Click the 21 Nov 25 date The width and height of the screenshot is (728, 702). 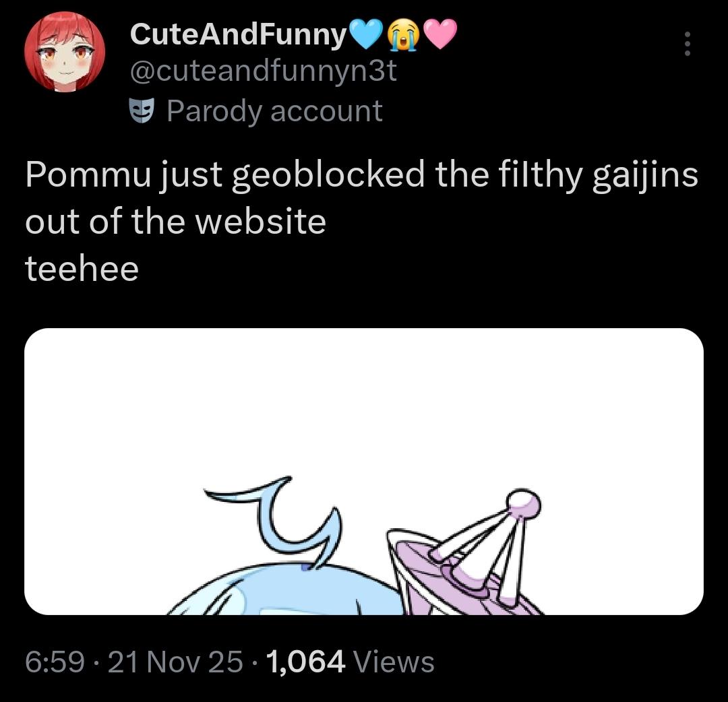175,662
